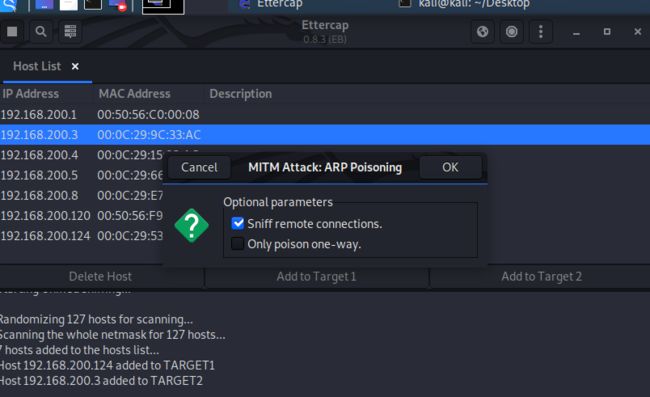Click the Delete Host button
The height and width of the screenshot is (397, 650).
point(100,276)
